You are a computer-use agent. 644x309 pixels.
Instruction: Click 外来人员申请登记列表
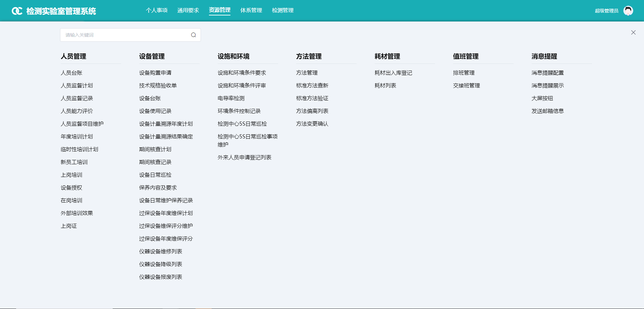pyautogui.click(x=245, y=158)
